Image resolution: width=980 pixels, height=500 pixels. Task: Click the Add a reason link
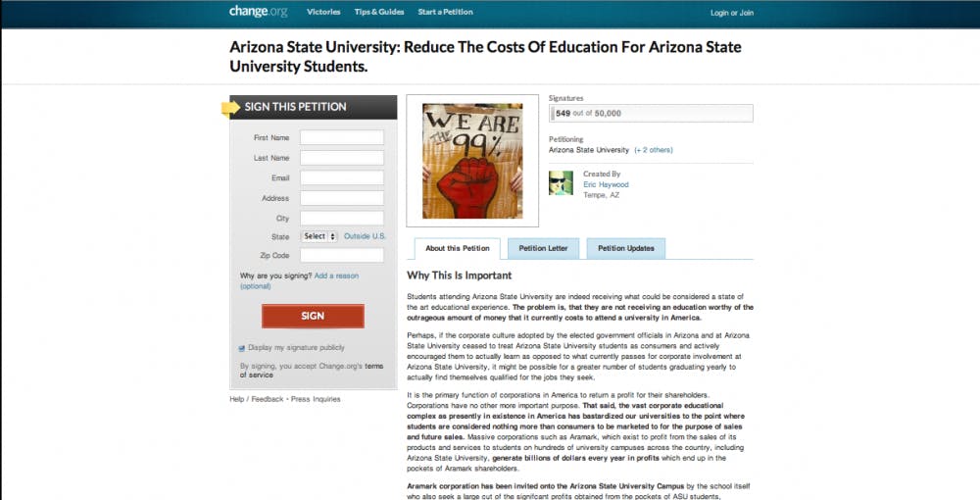(336, 275)
